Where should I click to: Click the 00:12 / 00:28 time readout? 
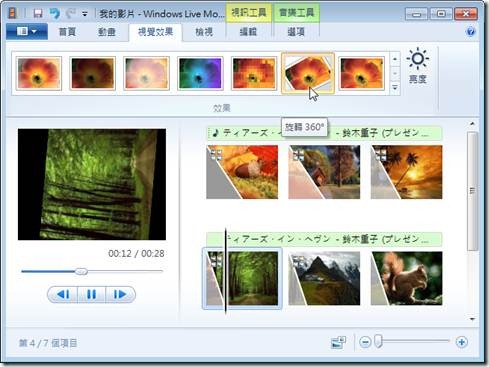pos(136,254)
